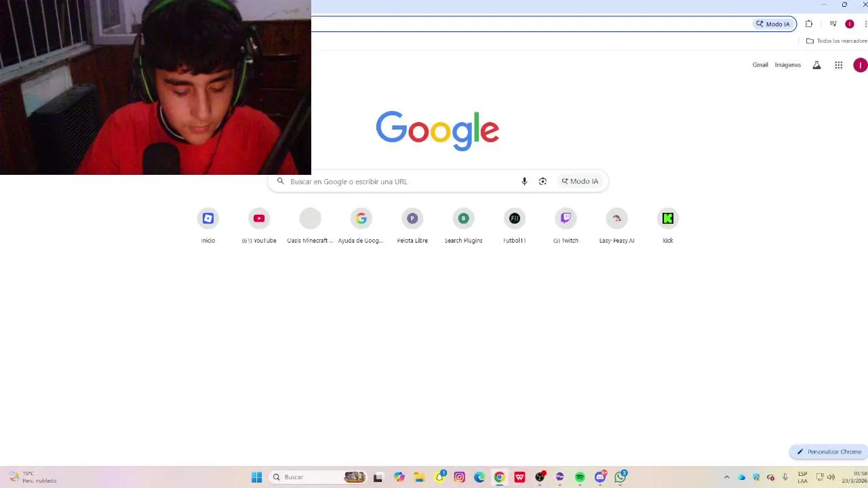Viewport: 868px width, 488px height.
Task: Open the Imágenes link
Action: (x=788, y=65)
